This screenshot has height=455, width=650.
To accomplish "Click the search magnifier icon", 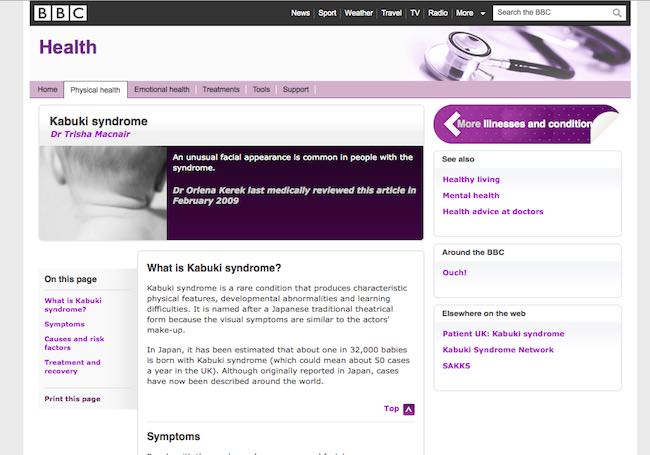I will pyautogui.click(x=619, y=13).
